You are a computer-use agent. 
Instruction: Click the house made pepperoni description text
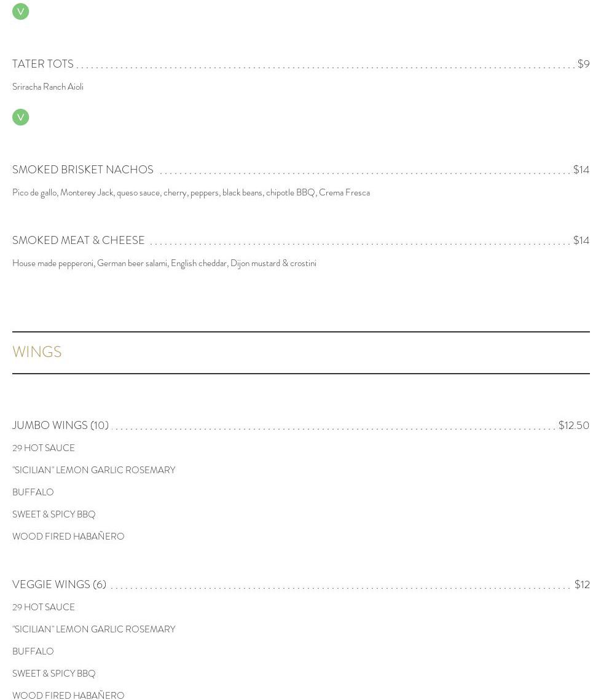(x=164, y=263)
